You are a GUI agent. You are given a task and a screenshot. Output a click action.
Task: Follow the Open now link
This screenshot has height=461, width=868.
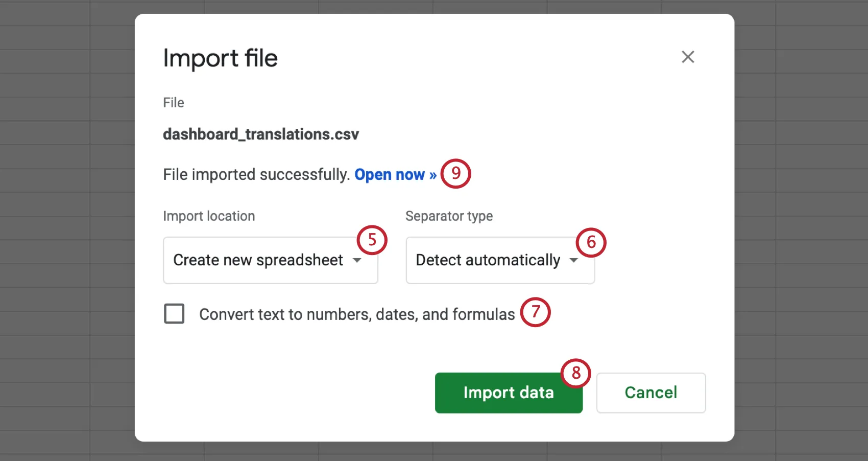(x=389, y=174)
